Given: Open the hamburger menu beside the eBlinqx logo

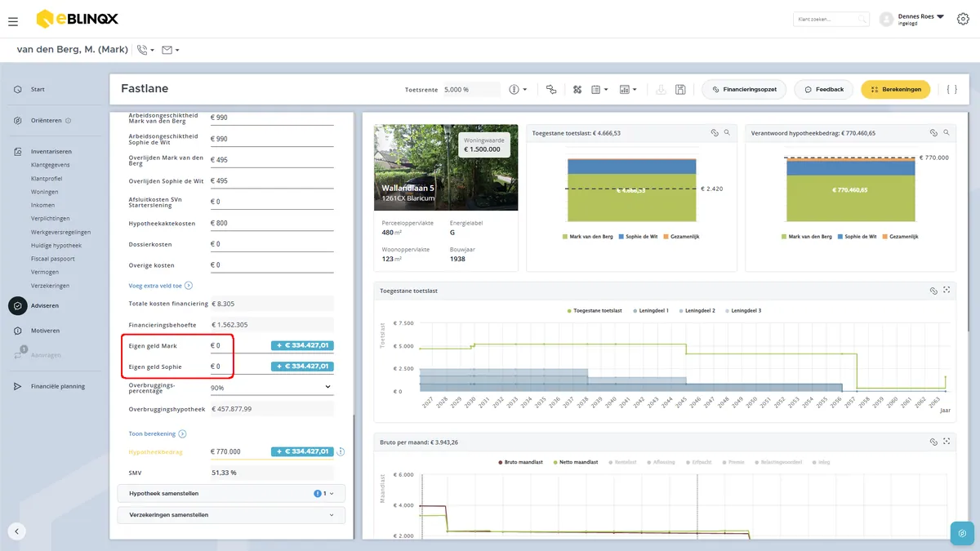Looking at the screenshot, I should 12,21.
